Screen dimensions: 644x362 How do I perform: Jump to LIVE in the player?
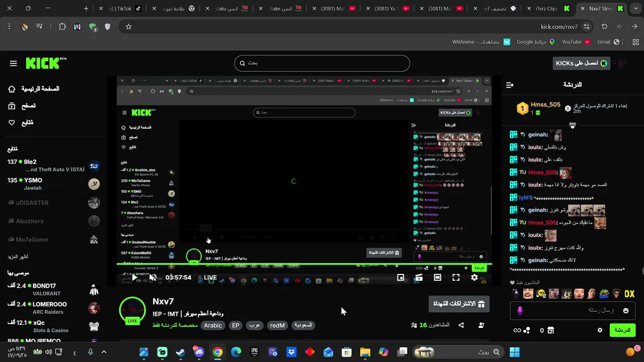tap(210, 278)
